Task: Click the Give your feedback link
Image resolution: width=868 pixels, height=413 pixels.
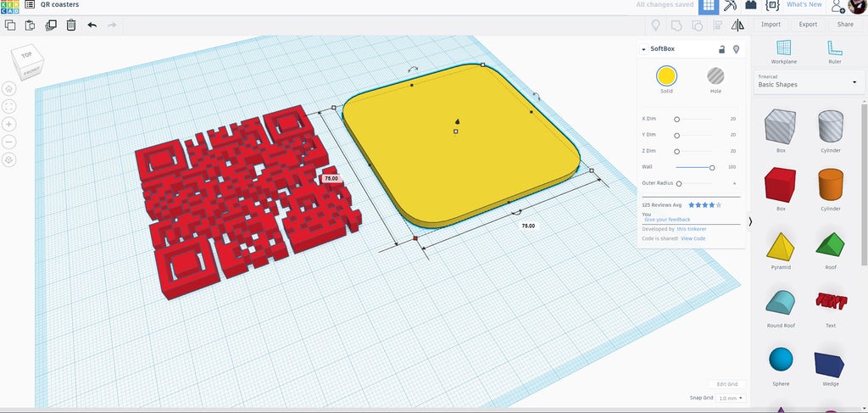Action: click(667, 220)
